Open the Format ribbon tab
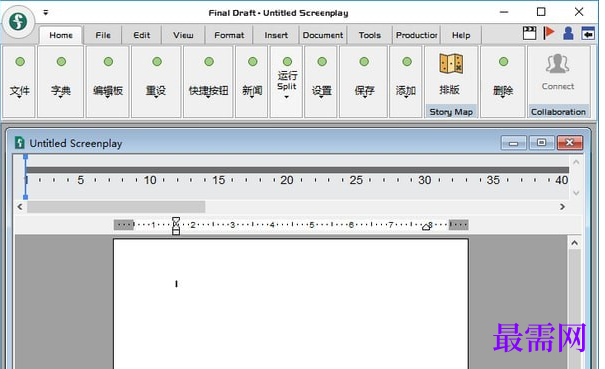 click(229, 35)
